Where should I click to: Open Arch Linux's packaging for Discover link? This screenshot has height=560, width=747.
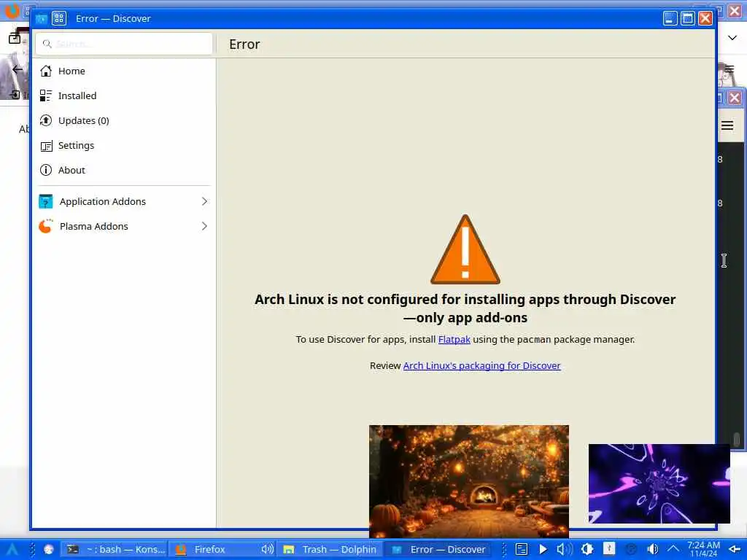click(481, 366)
